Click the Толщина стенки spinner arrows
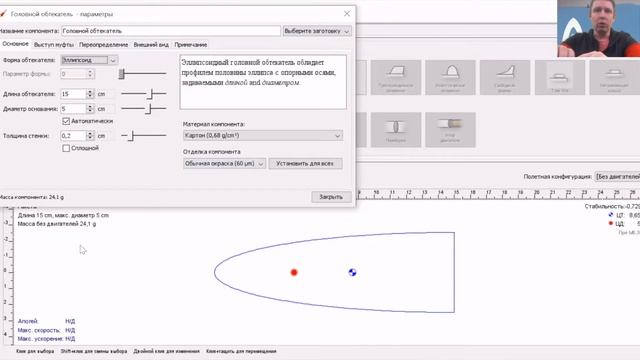The width and height of the screenshot is (640, 360). 90,136
